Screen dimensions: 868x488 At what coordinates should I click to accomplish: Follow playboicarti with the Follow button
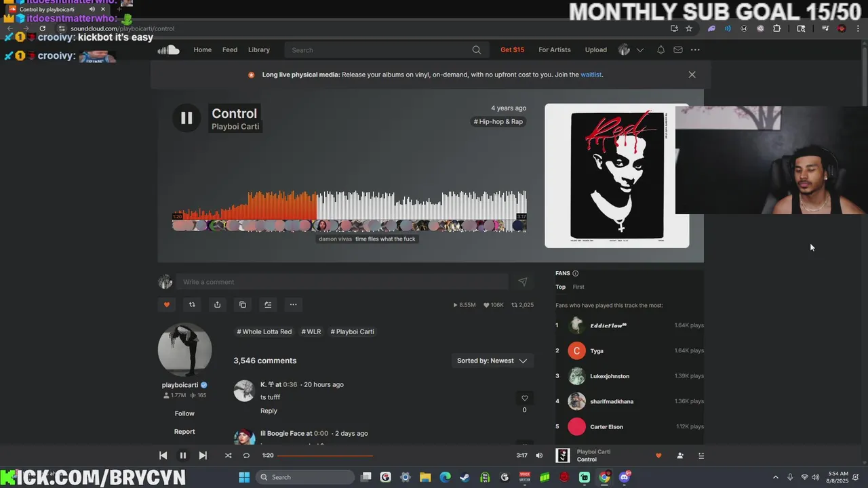point(184,413)
